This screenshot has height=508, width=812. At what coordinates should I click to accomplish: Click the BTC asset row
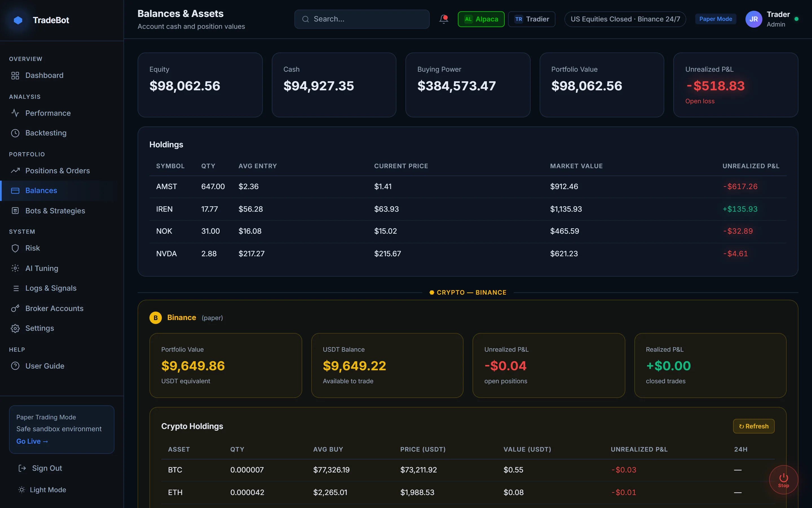tap(468, 470)
